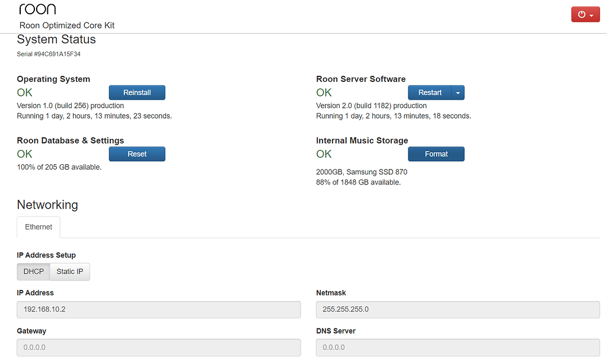The width and height of the screenshot is (607, 364).
Task: Reset the Roon Database & Settings
Action: pyautogui.click(x=137, y=154)
